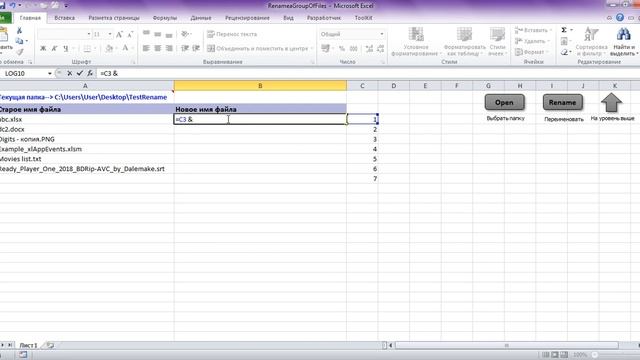Open Excel Help question mark icon
Screen dimensions: 640x360
(x=620, y=18)
